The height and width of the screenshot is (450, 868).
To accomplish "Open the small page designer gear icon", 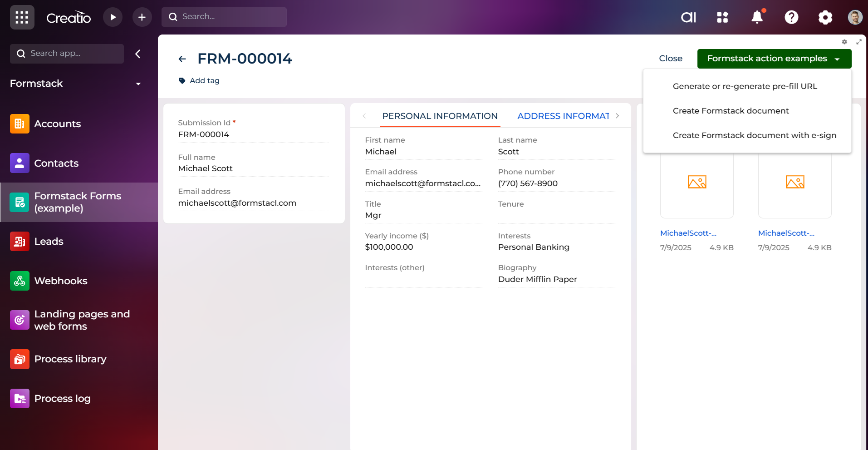I will pos(844,42).
